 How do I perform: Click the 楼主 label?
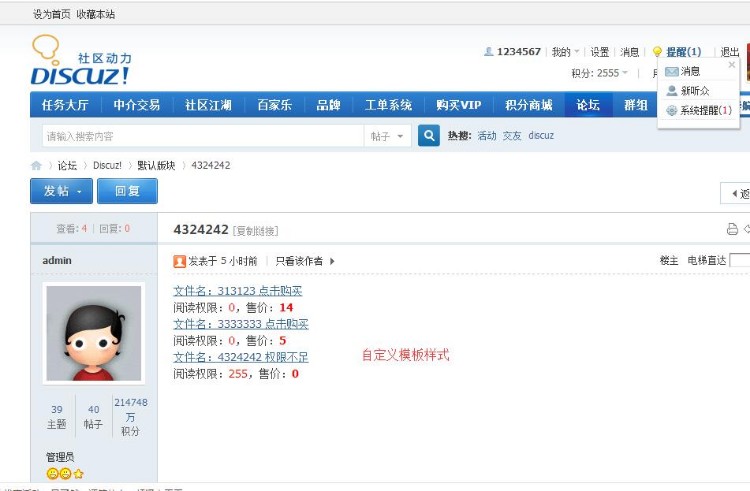pos(669,261)
